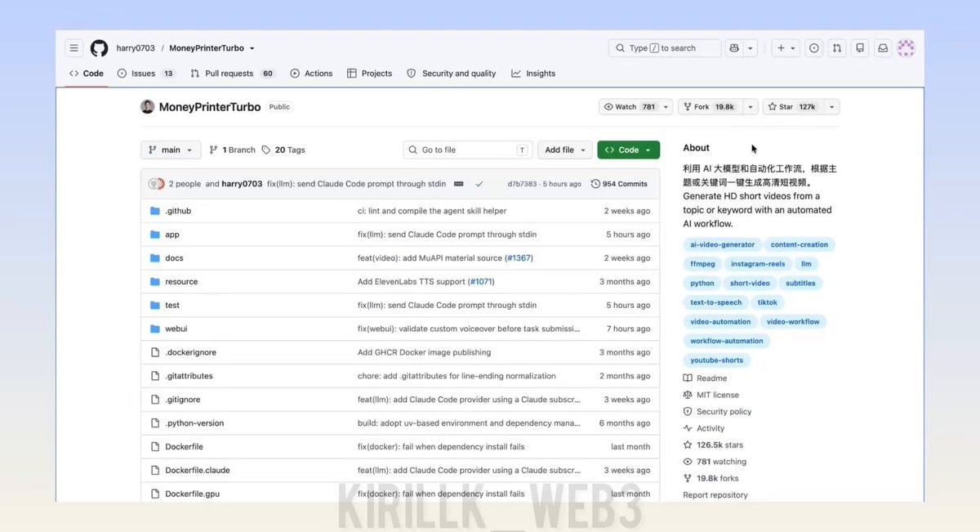Open the notifications inbox icon
The height and width of the screenshot is (532, 980).
point(883,48)
